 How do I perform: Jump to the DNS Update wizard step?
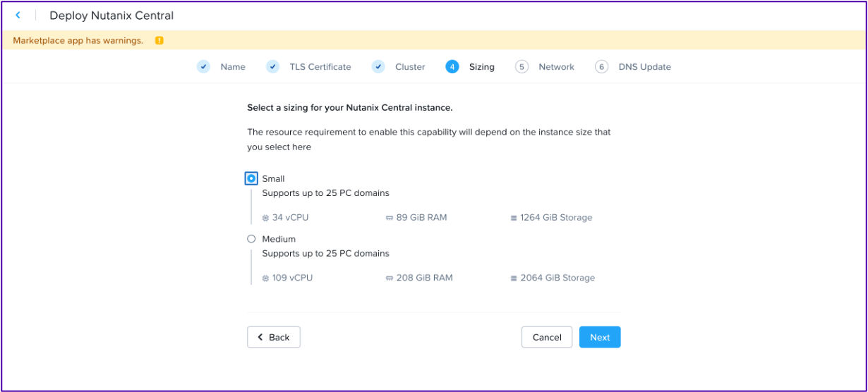[644, 67]
